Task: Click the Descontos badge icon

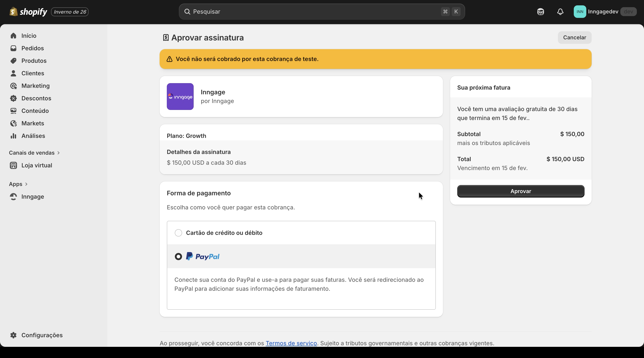Action: (x=13, y=98)
